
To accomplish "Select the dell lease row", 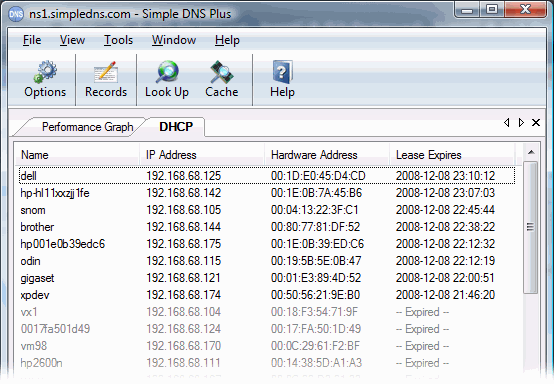I will [x=267, y=176].
